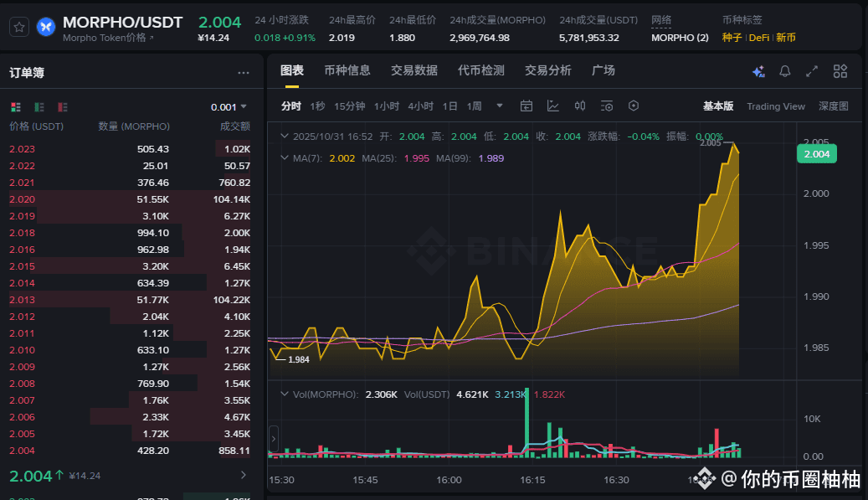This screenshot has width=868, height=500.
Task: Expand the side panel arrow beside volume chart
Action: tap(274, 439)
